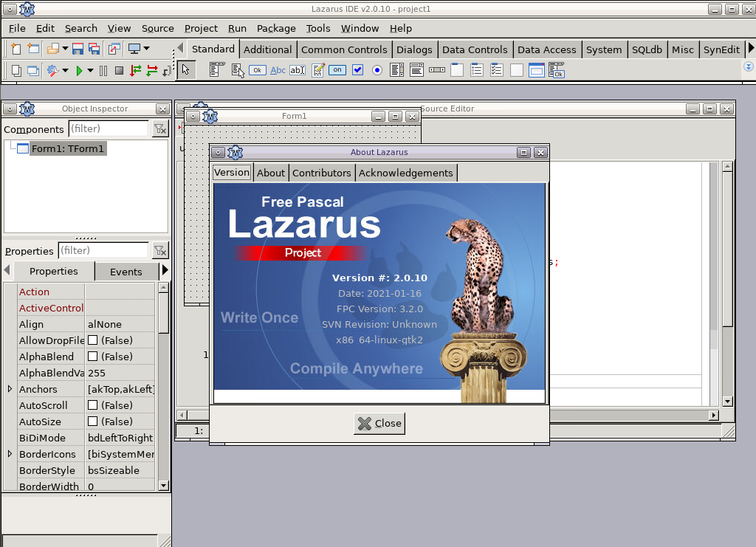Click the build mode gear-wrench icon
This screenshot has height=547, width=756.
[52, 71]
